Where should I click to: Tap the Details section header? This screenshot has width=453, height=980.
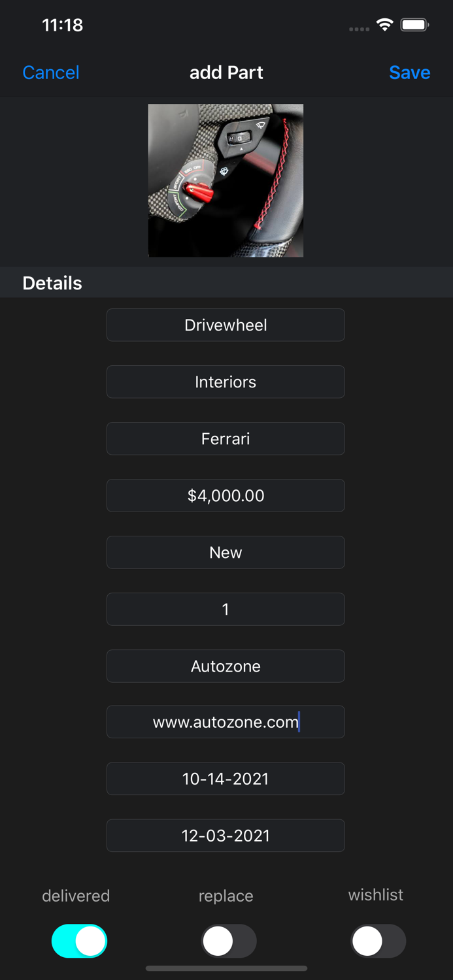tap(52, 283)
